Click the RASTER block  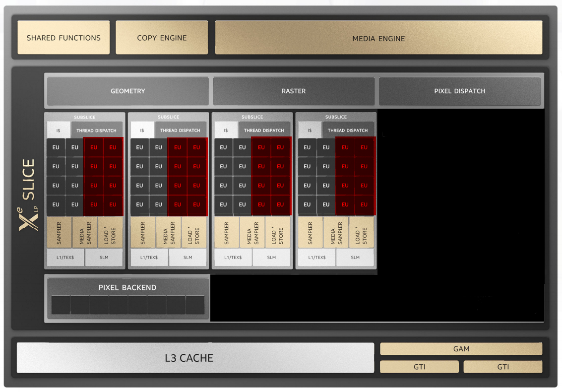point(294,91)
